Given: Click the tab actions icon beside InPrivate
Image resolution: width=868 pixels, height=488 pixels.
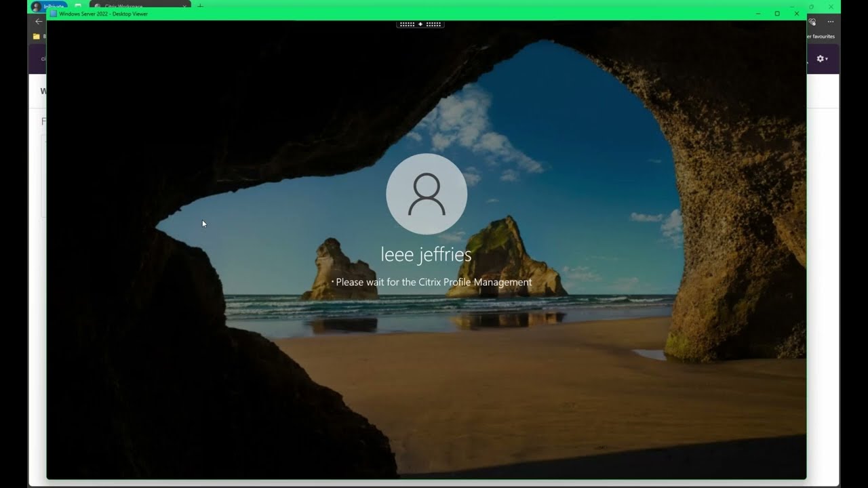Looking at the screenshot, I should [x=78, y=7].
